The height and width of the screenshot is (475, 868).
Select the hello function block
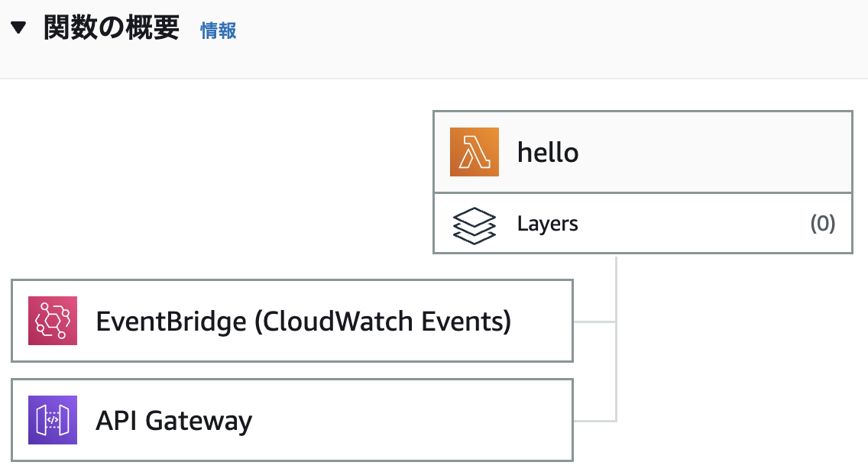[x=642, y=151]
